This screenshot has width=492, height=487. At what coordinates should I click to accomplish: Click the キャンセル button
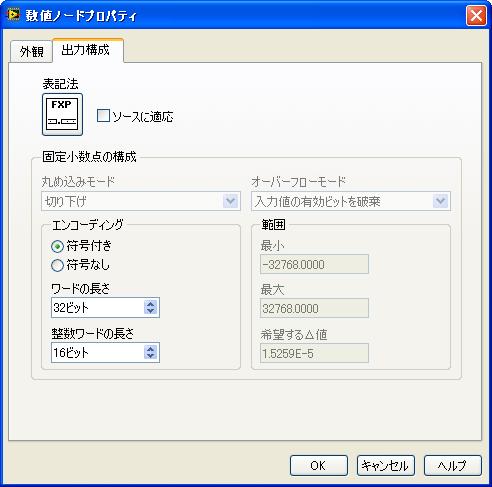[x=386, y=465]
